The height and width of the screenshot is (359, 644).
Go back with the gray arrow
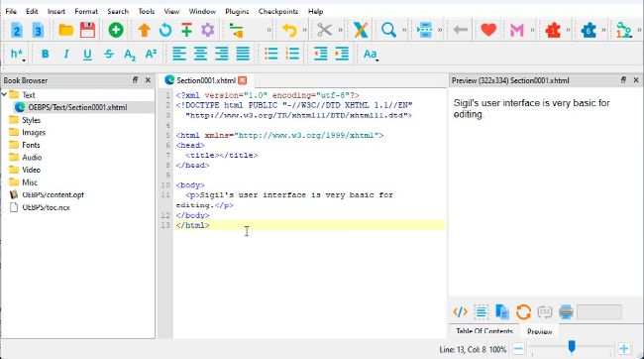[461, 30]
